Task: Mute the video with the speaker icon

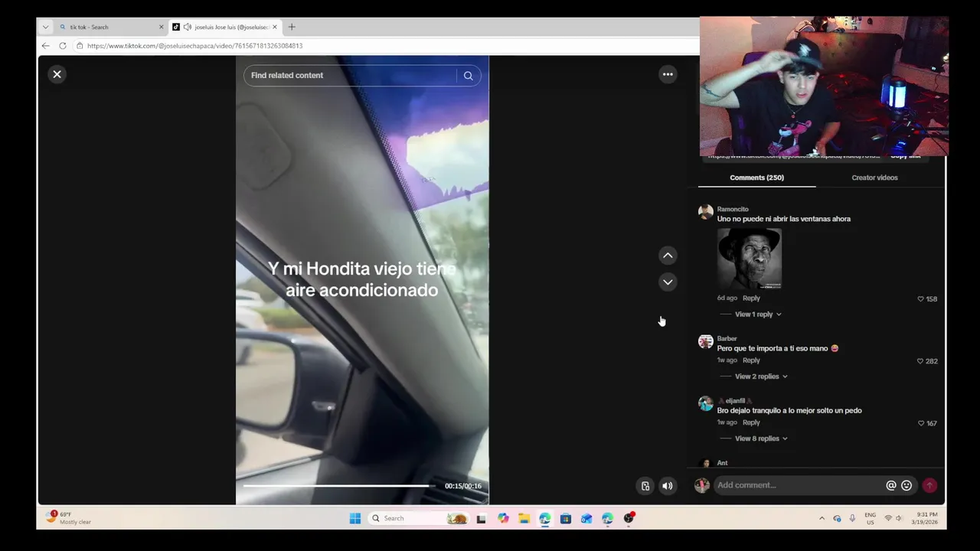Action: pyautogui.click(x=668, y=486)
